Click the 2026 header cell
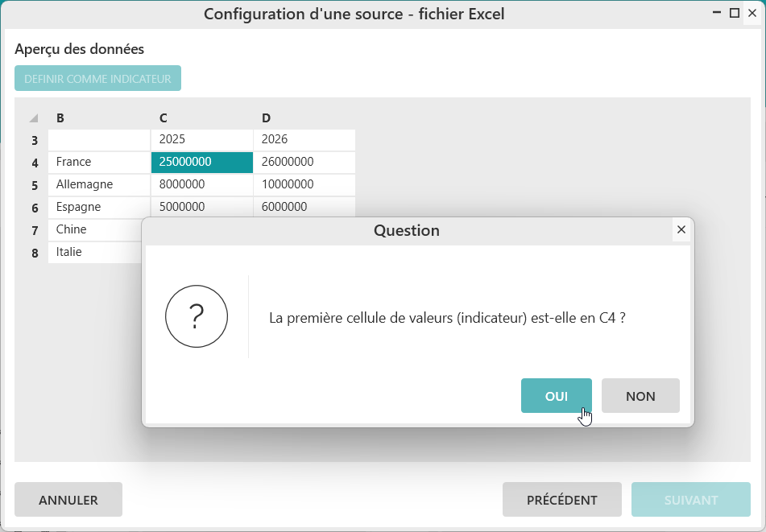 pyautogui.click(x=304, y=139)
